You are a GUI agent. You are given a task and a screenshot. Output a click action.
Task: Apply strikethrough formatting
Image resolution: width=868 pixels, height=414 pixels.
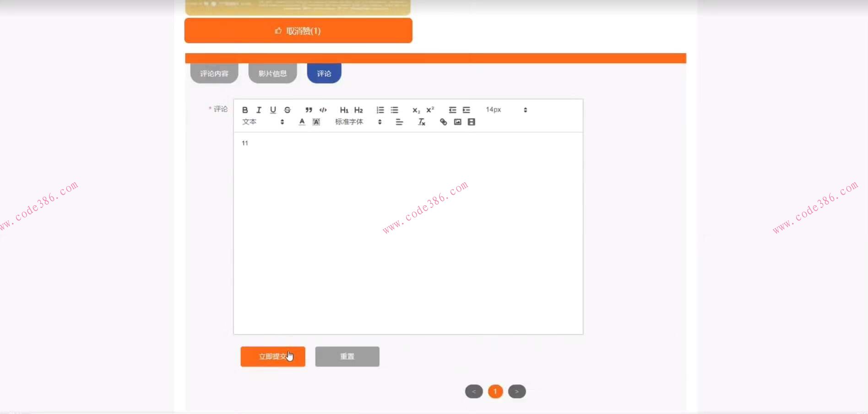pyautogui.click(x=287, y=110)
